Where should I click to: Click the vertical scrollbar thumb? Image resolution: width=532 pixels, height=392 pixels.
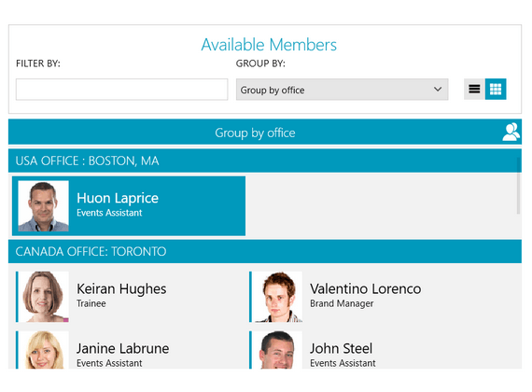tap(518, 186)
